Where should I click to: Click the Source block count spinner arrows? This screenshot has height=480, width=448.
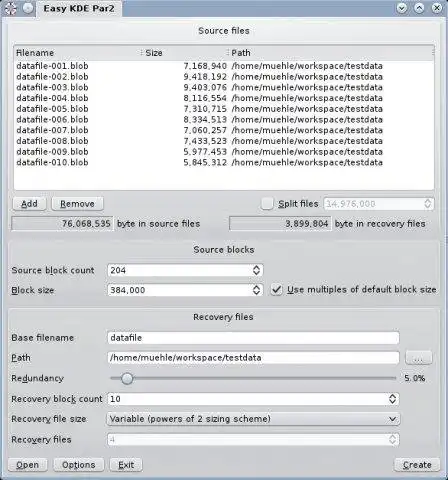pyautogui.click(x=256, y=270)
